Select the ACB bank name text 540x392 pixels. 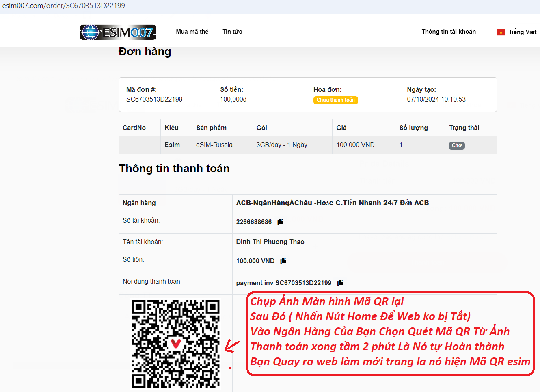(x=333, y=203)
